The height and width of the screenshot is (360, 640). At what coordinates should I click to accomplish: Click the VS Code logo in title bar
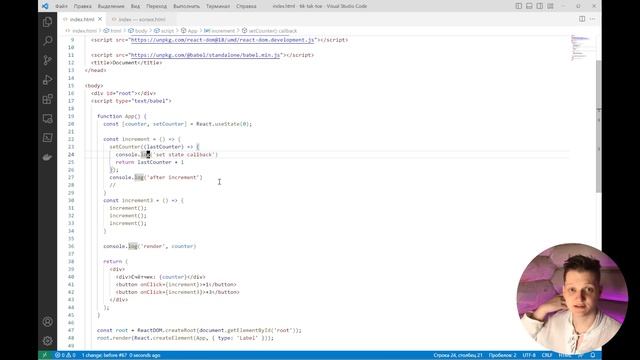pos(45,6)
